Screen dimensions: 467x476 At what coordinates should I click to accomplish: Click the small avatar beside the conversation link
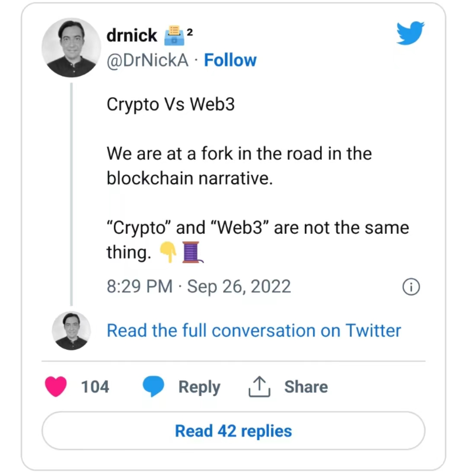click(x=70, y=330)
